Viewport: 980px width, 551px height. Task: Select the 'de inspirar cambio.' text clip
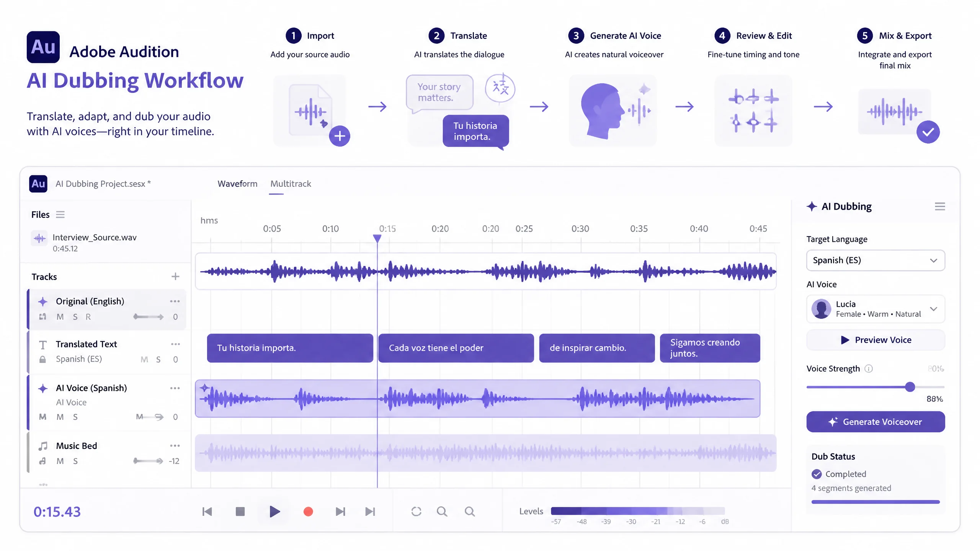coord(597,348)
